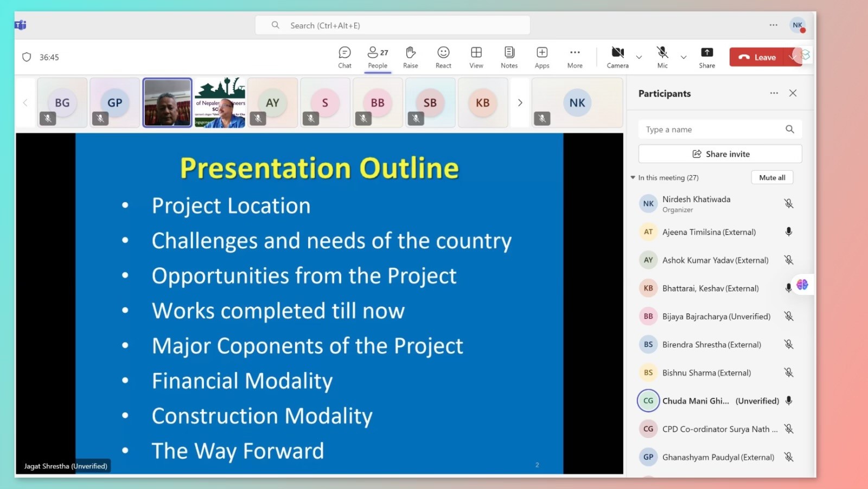The image size is (868, 489).
Task: Select the NK self-view tile
Action: (x=577, y=102)
